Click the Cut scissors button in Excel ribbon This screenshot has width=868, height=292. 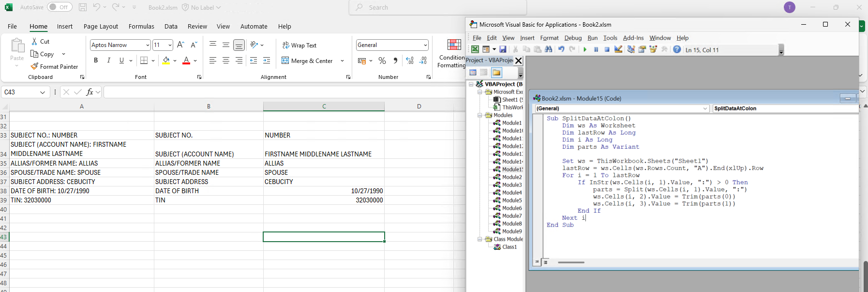(41, 42)
